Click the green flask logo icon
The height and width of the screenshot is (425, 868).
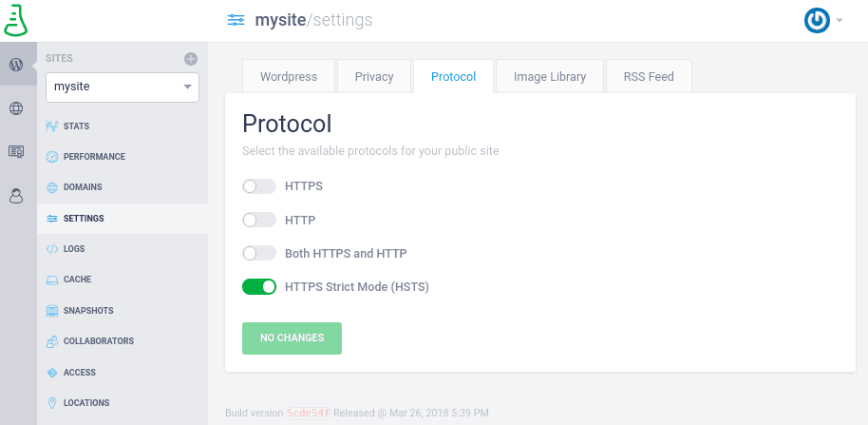coord(15,21)
